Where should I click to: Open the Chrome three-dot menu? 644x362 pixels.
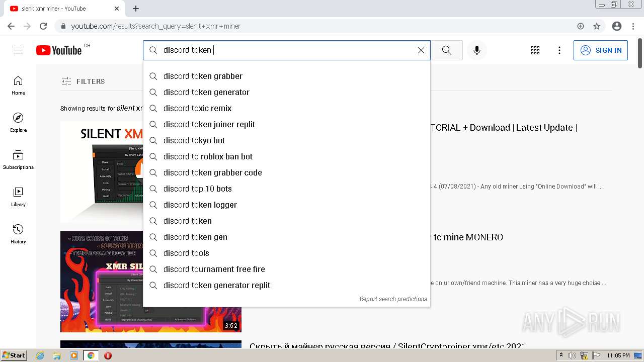pyautogui.click(x=632, y=26)
